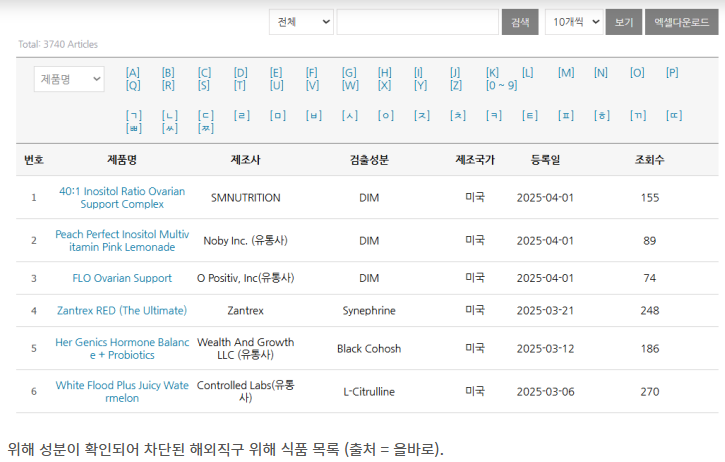The image size is (725, 462).
Task: Filter by Korean consonant [ㄴ]
Action: [x=170, y=115]
